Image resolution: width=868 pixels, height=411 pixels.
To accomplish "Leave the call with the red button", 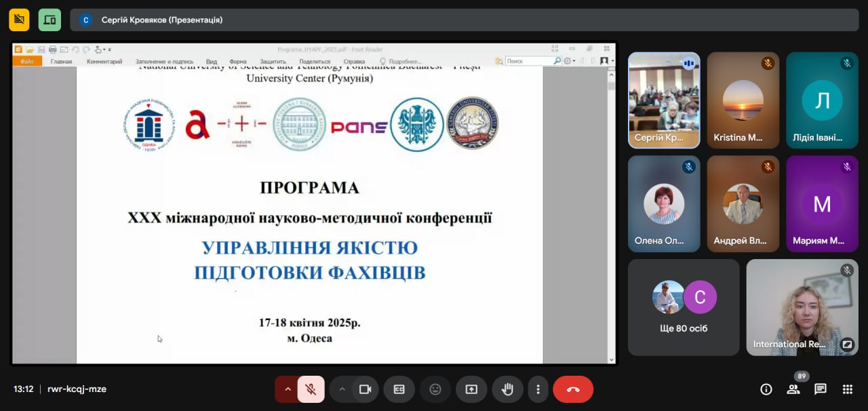I will pos(573,389).
